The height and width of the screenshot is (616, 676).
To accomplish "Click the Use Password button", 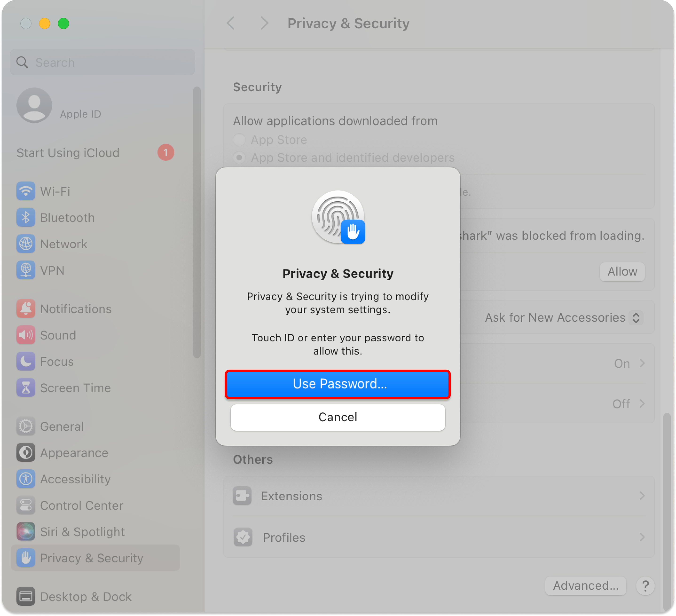I will point(338,384).
